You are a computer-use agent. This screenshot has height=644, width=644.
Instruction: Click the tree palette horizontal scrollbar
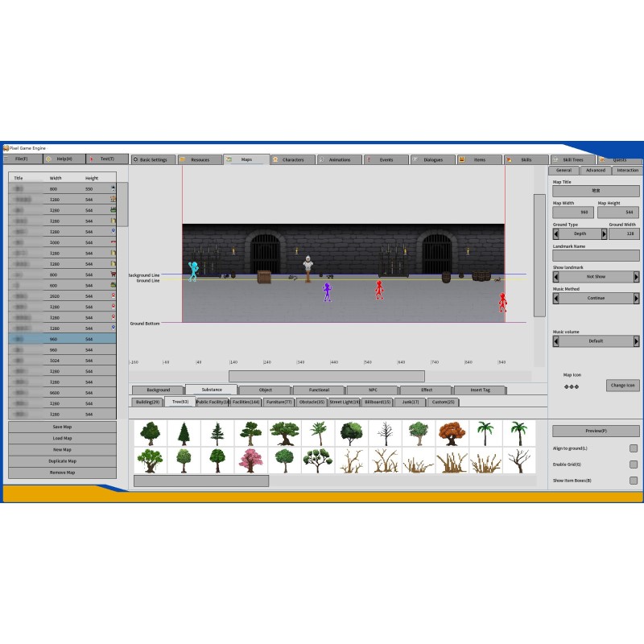(201, 481)
